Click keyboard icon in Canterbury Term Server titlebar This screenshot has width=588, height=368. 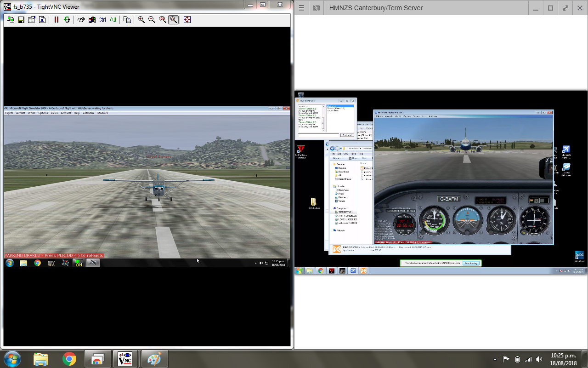click(x=316, y=8)
